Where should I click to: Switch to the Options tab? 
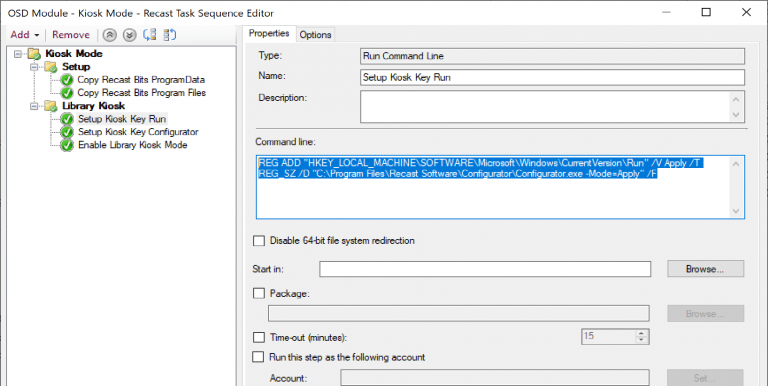(315, 35)
